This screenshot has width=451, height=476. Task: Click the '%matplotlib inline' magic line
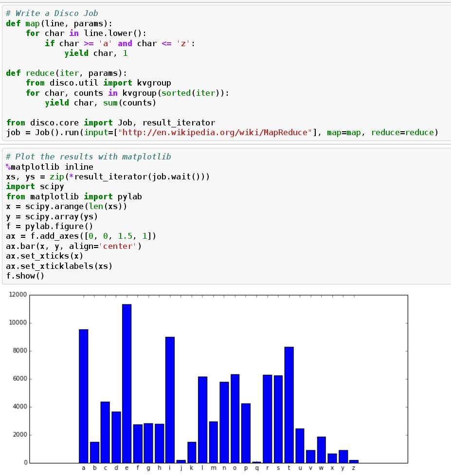tap(50, 167)
